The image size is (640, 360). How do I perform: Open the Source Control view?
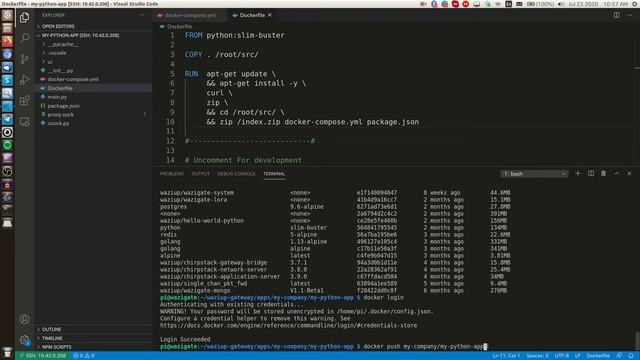coord(24,59)
